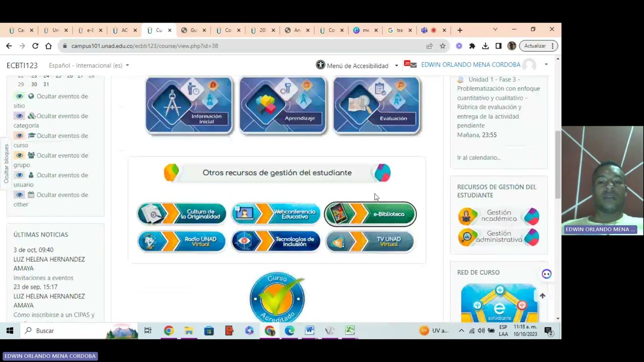Open Chrome three-dot menu beside Actualizar
Screen dimensions: 644x362
coord(552,46)
